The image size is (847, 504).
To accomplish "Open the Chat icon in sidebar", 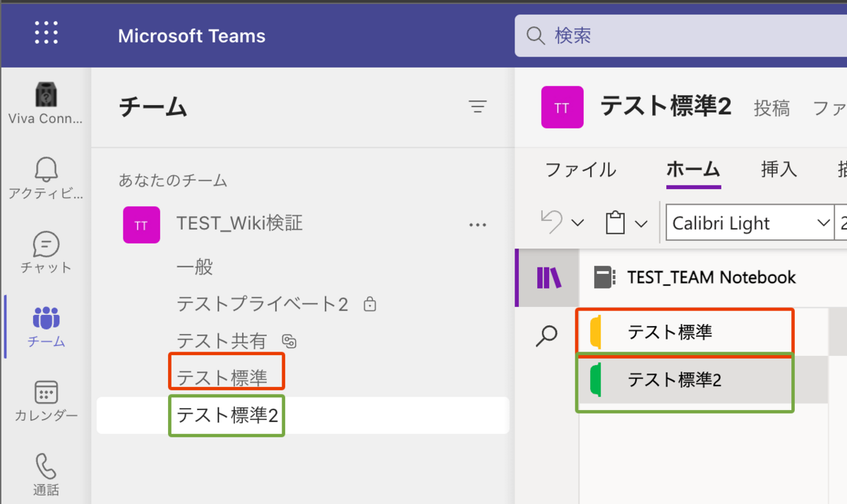I will point(46,252).
